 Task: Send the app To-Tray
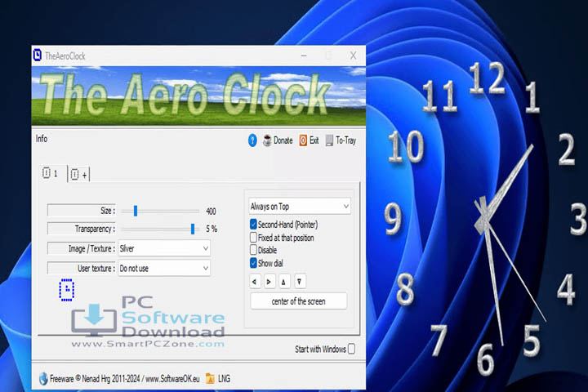pos(341,140)
